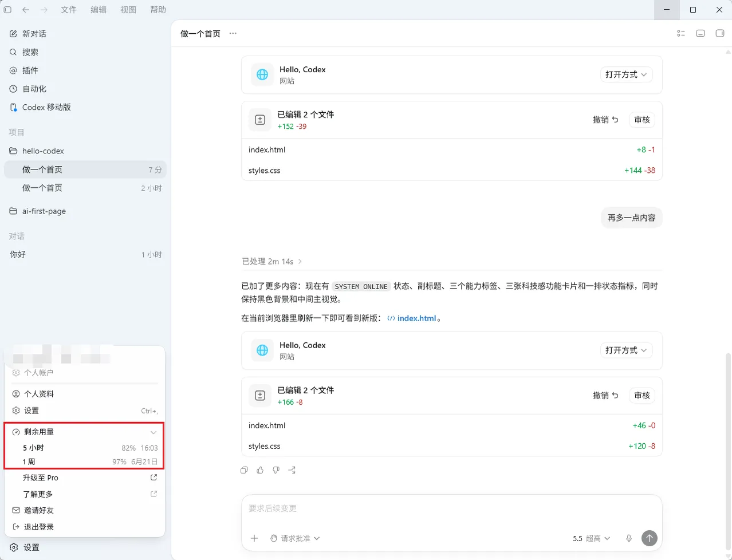Open first 打开方式 dropdown
The height and width of the screenshot is (560, 732).
point(626,74)
